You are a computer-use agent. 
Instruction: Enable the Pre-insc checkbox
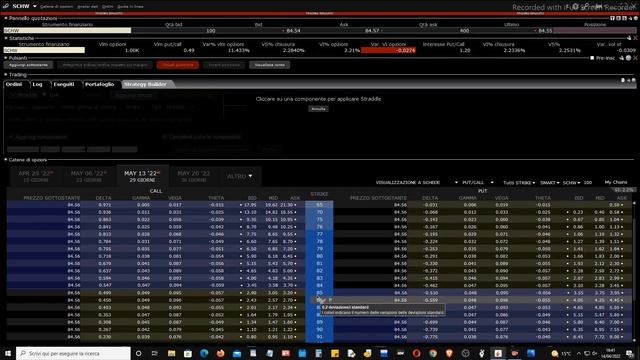(x=592, y=58)
